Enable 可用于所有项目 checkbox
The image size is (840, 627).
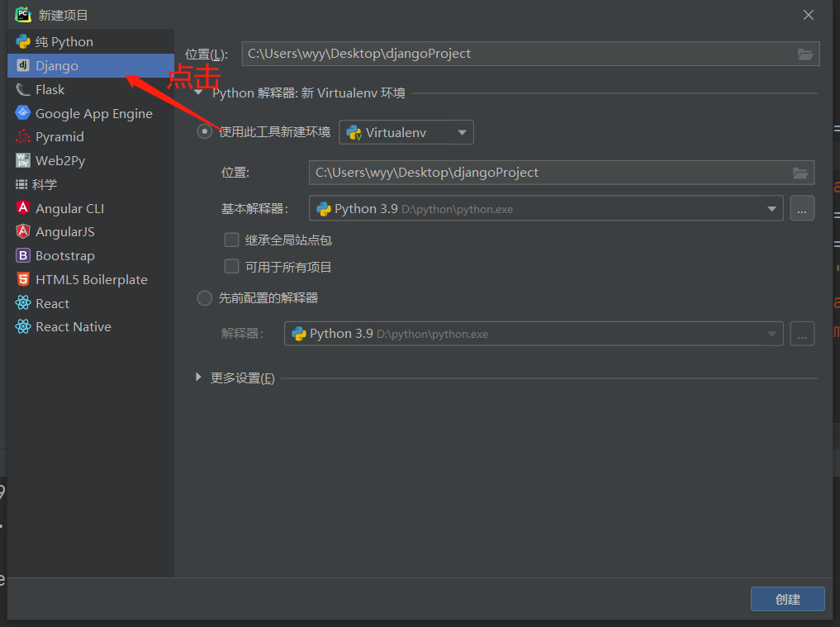(x=231, y=267)
